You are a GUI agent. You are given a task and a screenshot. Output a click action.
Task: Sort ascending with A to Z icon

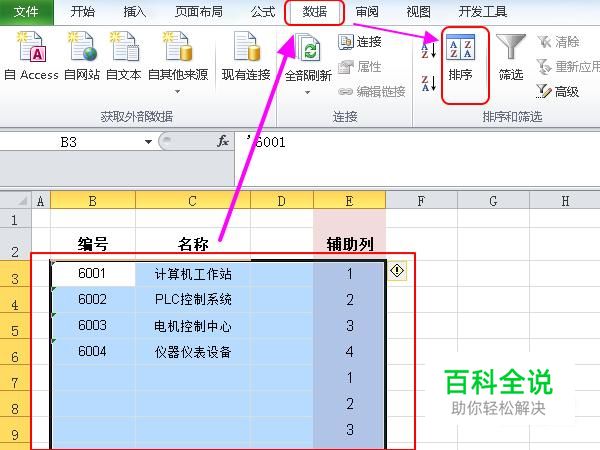pos(429,51)
